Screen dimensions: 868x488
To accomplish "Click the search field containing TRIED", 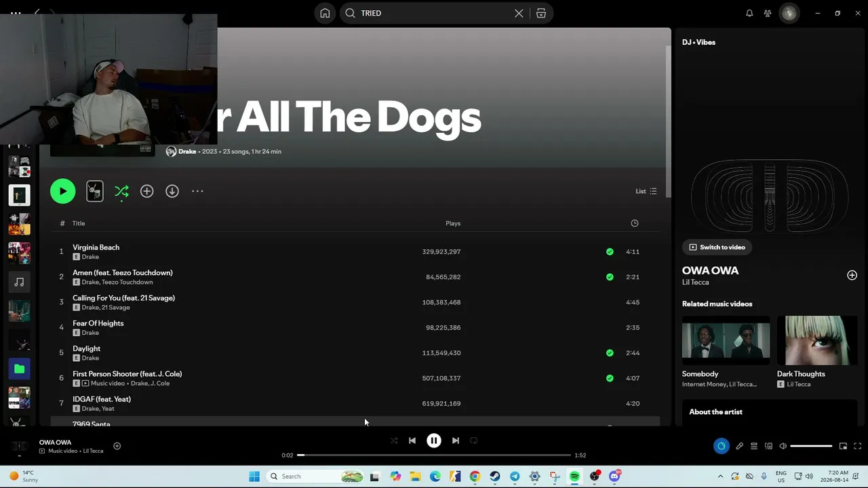I will point(434,13).
